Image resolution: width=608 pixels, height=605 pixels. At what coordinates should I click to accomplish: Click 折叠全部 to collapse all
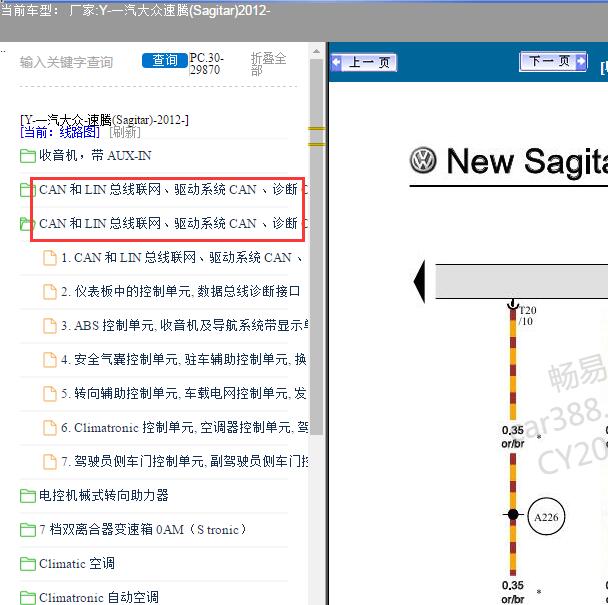coord(268,64)
